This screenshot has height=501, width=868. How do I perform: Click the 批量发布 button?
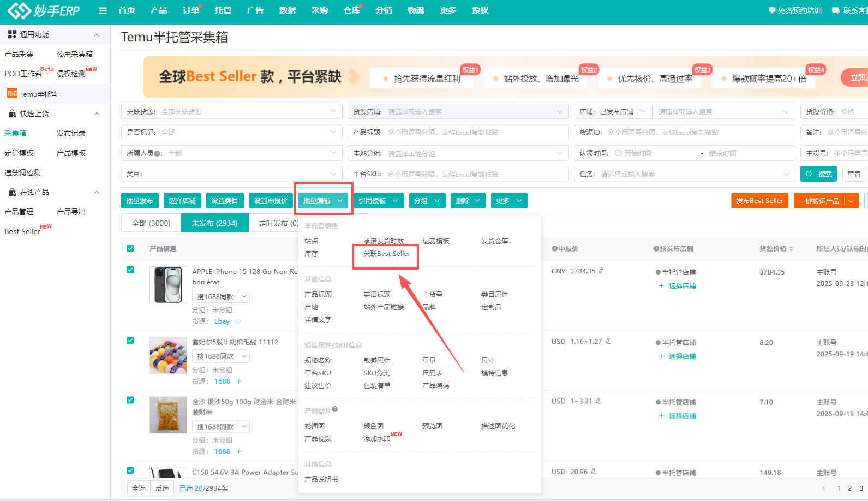click(x=140, y=201)
